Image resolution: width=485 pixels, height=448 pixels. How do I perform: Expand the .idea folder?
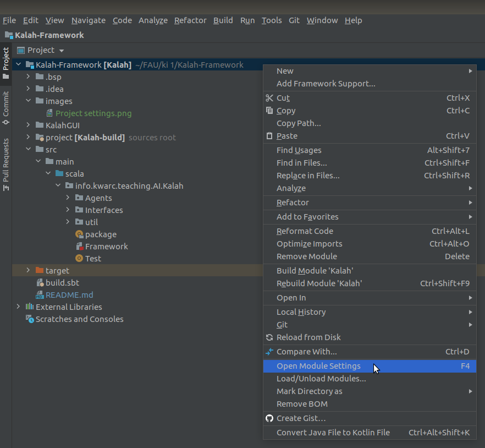click(x=28, y=89)
